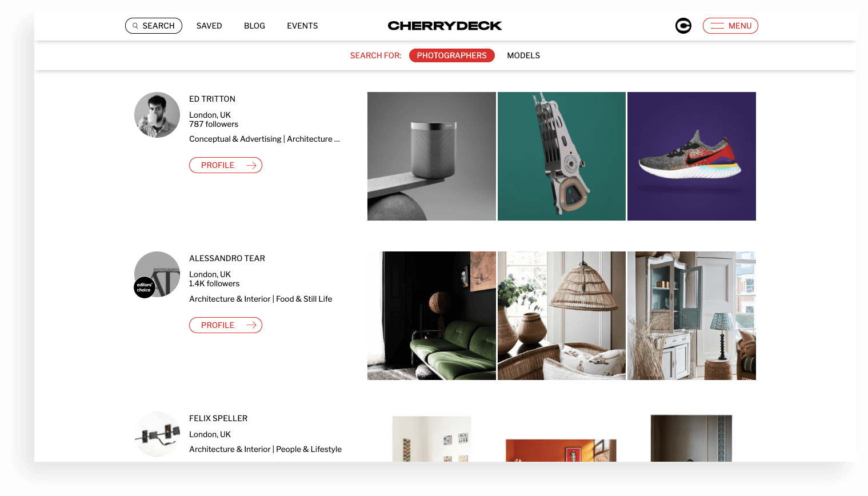The height and width of the screenshot is (496, 868).
Task: Click arrow on Alessandro Tear's PROFILE button
Action: pyautogui.click(x=251, y=325)
